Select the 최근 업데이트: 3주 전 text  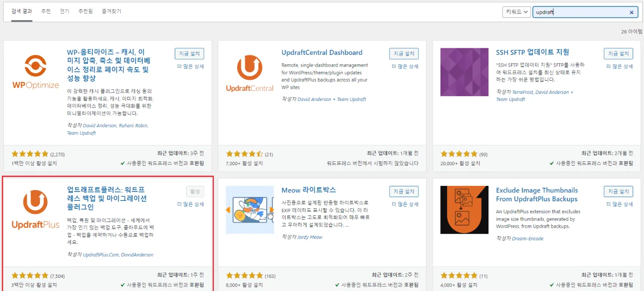180,153
